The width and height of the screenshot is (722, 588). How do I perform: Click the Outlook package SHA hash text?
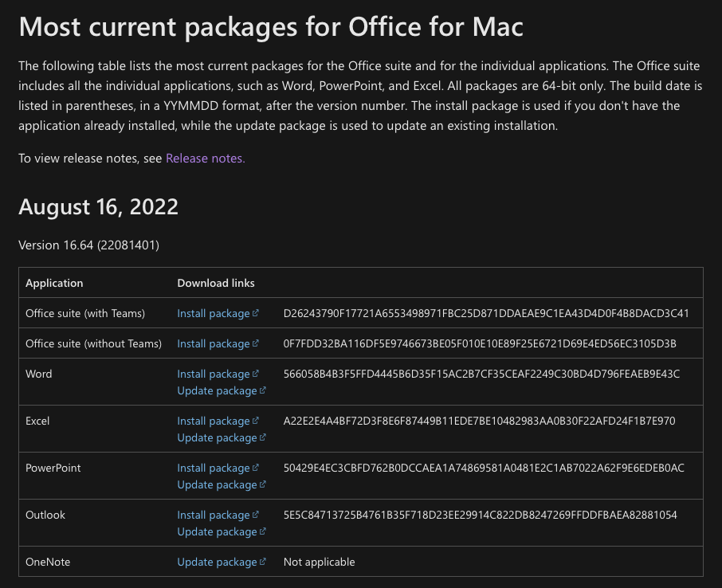pos(481,515)
